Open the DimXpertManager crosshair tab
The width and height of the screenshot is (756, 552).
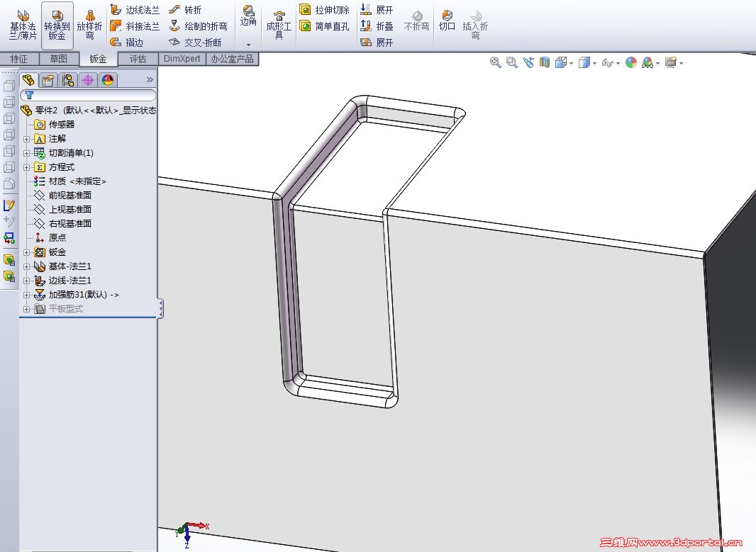[88, 80]
